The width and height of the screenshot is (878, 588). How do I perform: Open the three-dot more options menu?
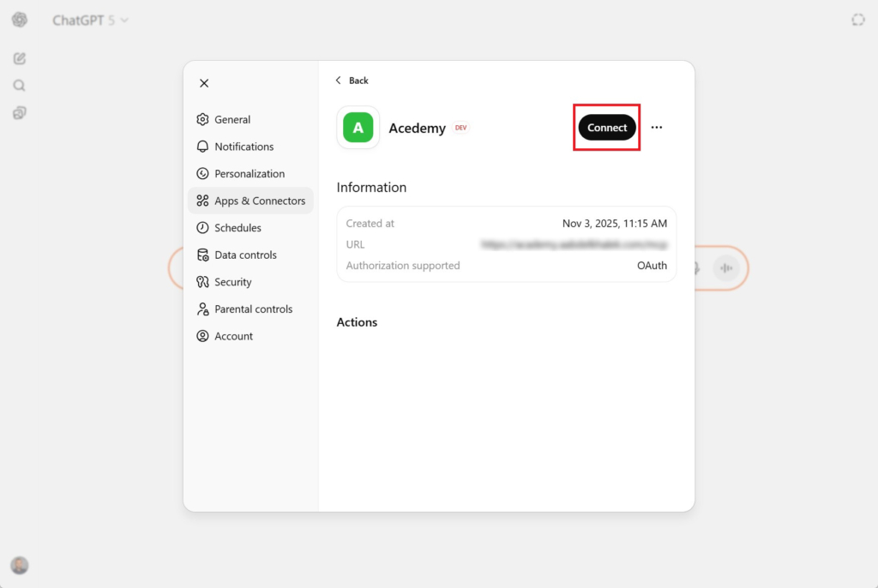click(x=657, y=128)
